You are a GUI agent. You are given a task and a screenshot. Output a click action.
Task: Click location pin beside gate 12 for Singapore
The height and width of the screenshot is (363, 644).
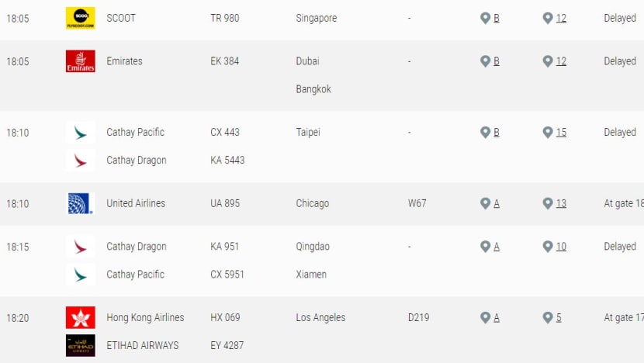point(548,18)
